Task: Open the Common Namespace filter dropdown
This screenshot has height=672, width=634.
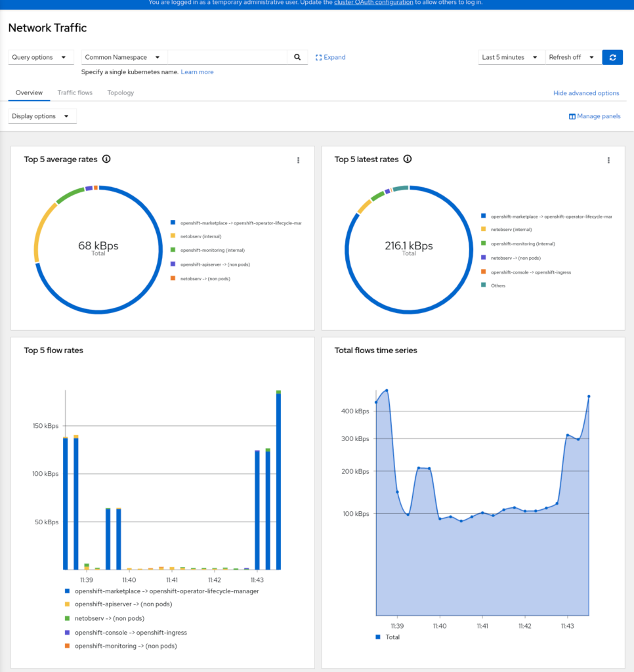Action: (x=123, y=57)
